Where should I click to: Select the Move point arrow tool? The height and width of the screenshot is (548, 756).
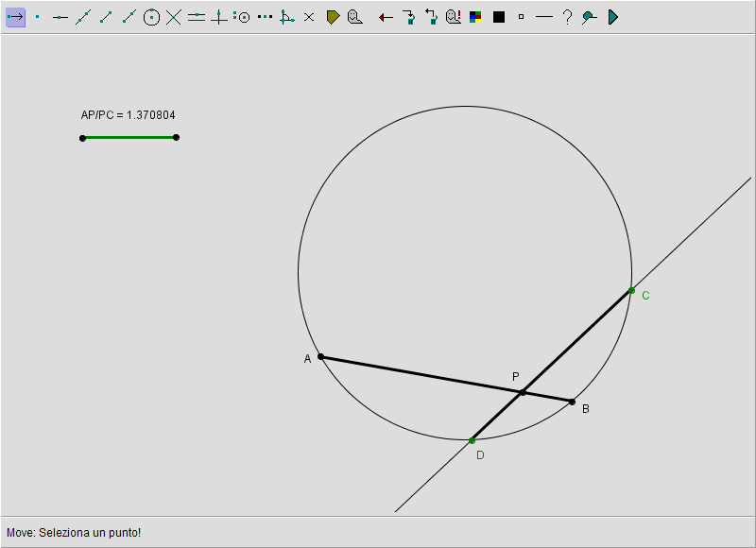coord(15,17)
